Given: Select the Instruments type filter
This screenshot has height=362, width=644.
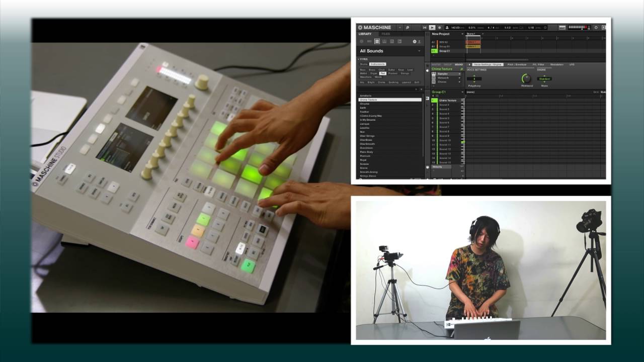Looking at the screenshot, I should [x=378, y=64].
